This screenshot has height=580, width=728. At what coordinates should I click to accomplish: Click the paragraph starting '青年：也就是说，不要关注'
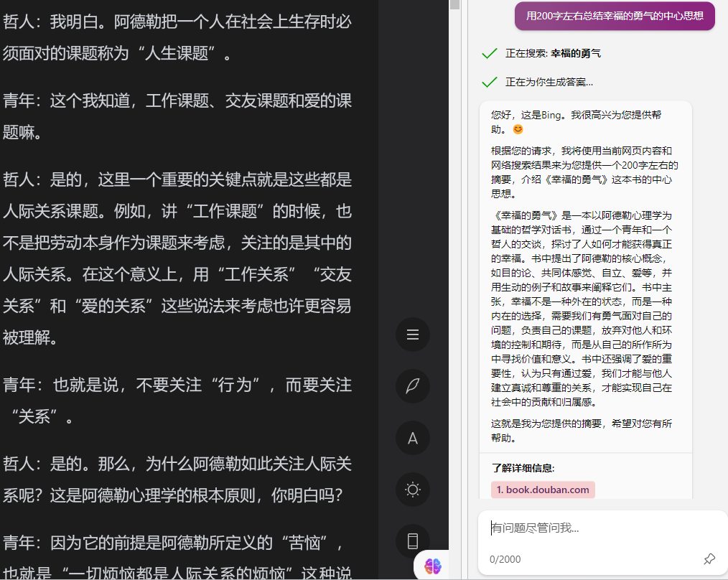click(x=177, y=401)
